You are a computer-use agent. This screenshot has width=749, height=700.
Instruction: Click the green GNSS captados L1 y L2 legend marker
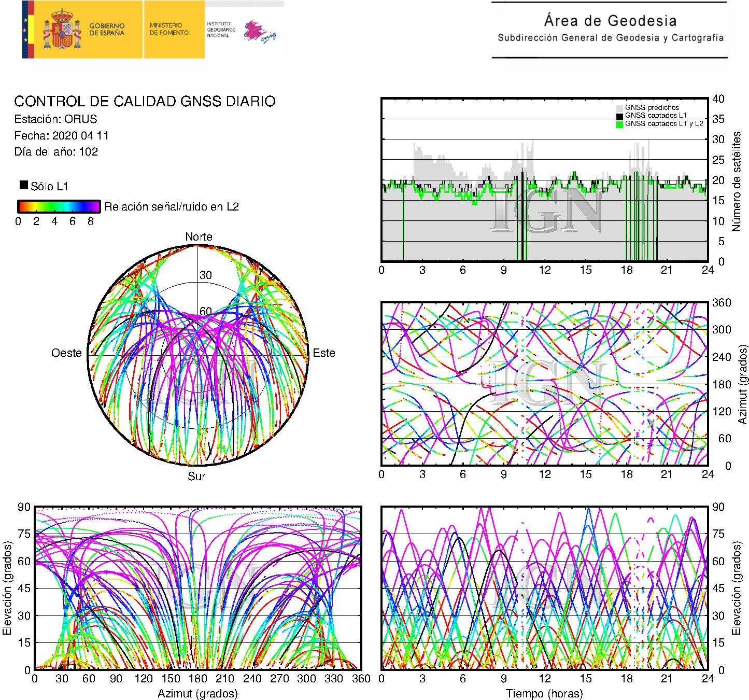pyautogui.click(x=619, y=124)
